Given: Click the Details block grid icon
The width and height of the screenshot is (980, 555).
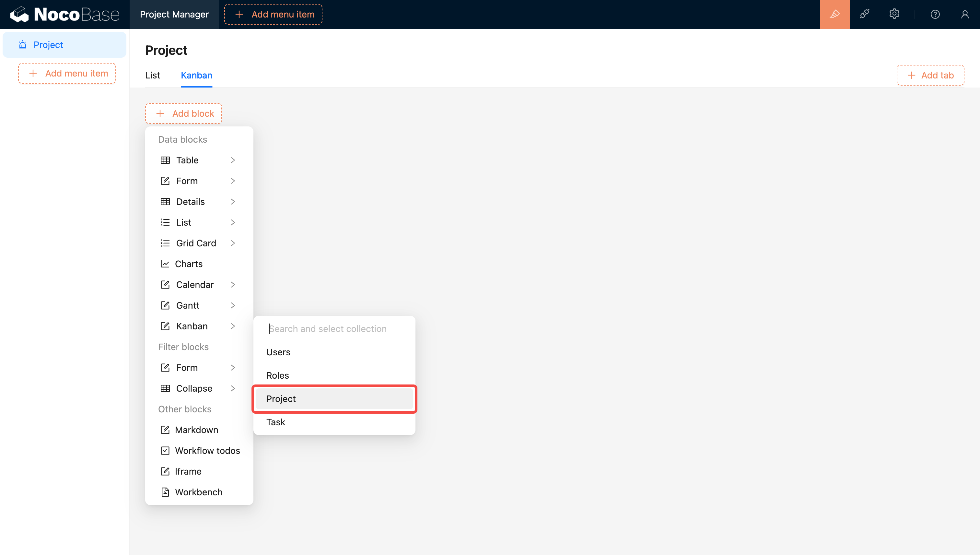Looking at the screenshot, I should point(165,202).
